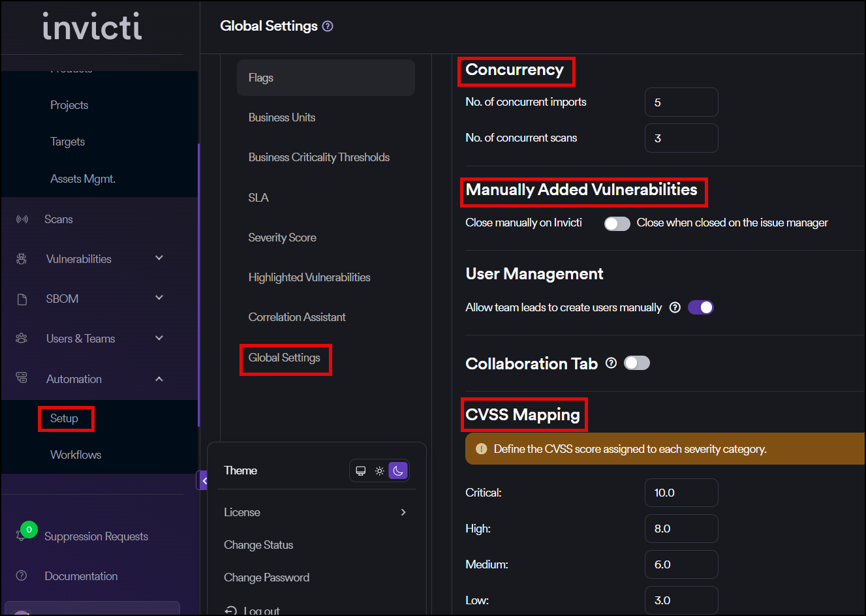Choose the system theme monitor icon

click(360, 470)
